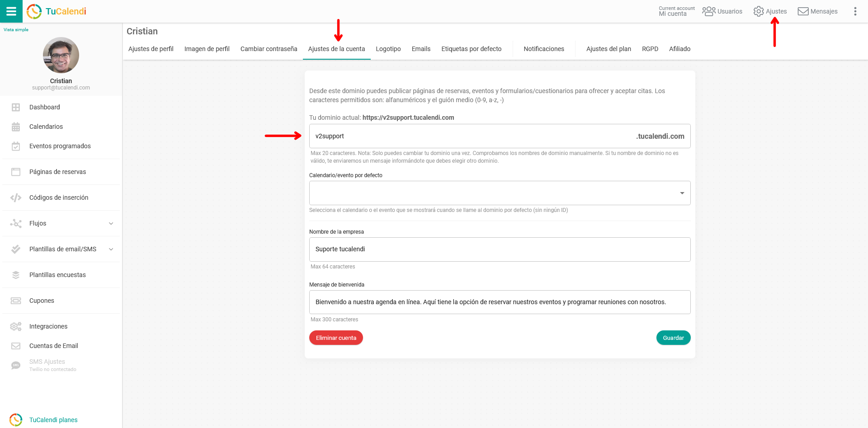
Task: Expand the Plantillas de email/SMS chevron
Action: pos(111,249)
